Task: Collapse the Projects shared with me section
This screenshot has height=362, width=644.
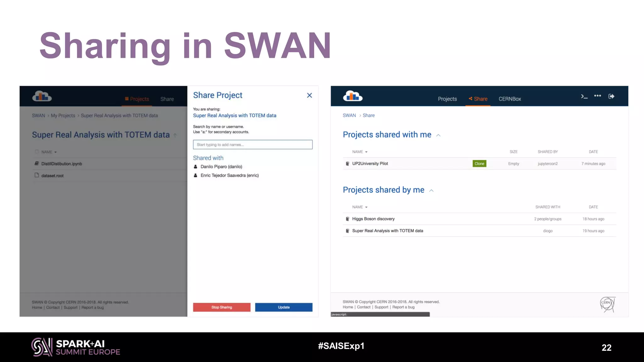Action: (x=438, y=135)
